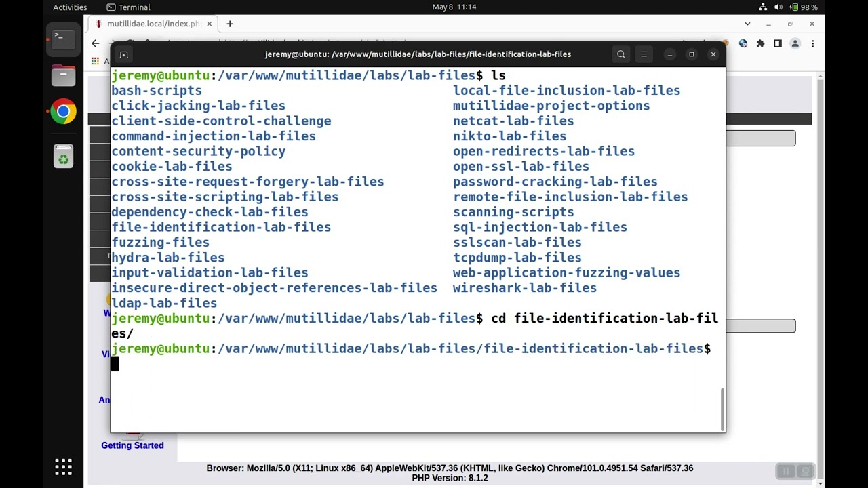Open Files from the Ubuntu dock

[63, 75]
